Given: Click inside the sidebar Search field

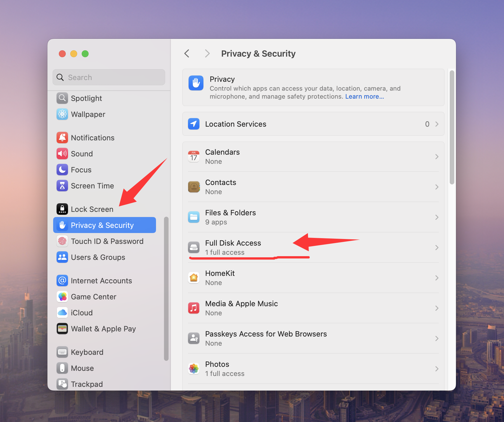Looking at the screenshot, I should click(109, 77).
